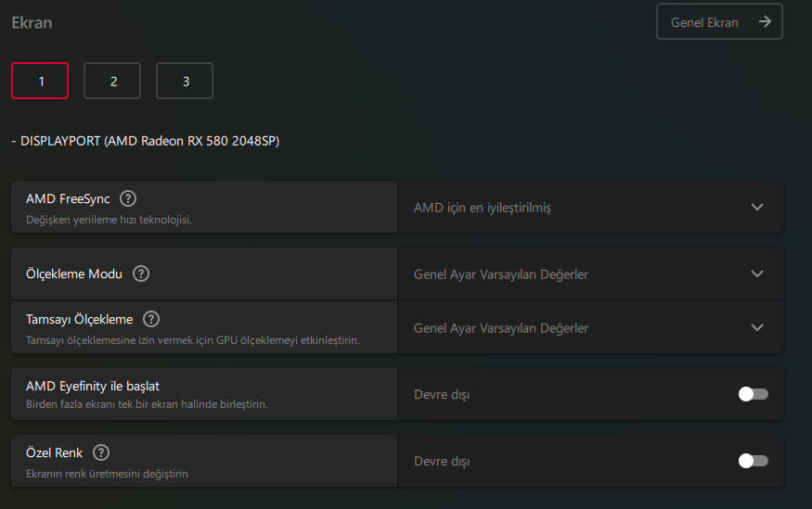Click the help icon next to Özel Renk
The width and height of the screenshot is (812, 509).
coord(101,452)
